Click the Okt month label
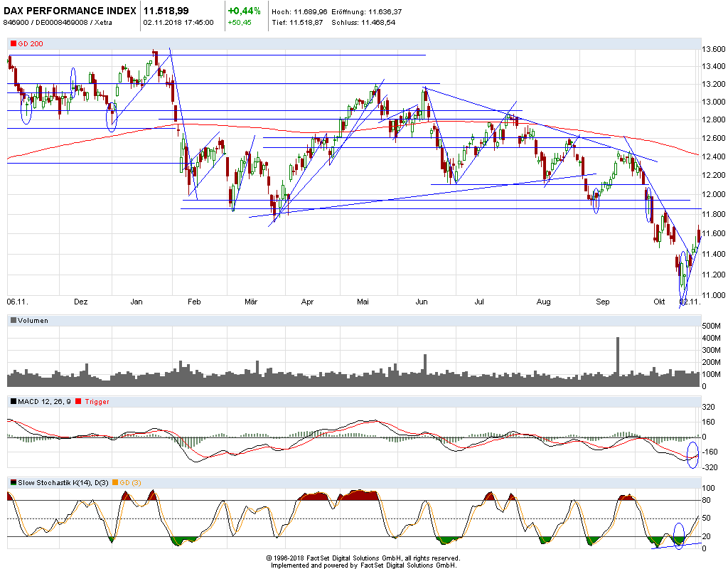728x569 pixels. [659, 302]
